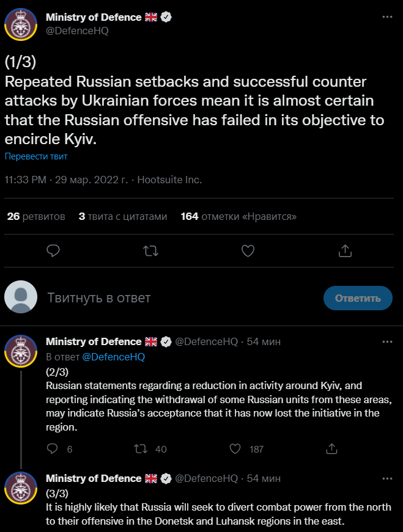Image resolution: width=403 pixels, height=532 pixels.
Task: Open the 3 твита с цитатами list
Action: click(123, 216)
